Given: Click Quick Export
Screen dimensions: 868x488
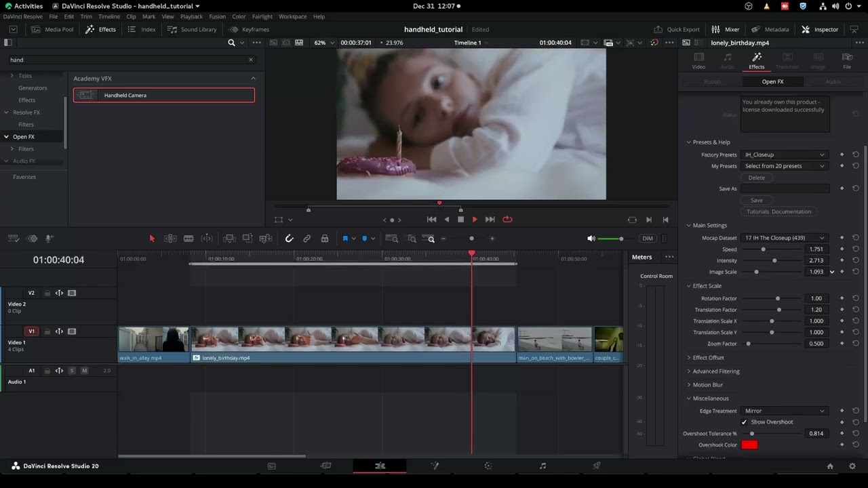Looking at the screenshot, I should click(677, 29).
